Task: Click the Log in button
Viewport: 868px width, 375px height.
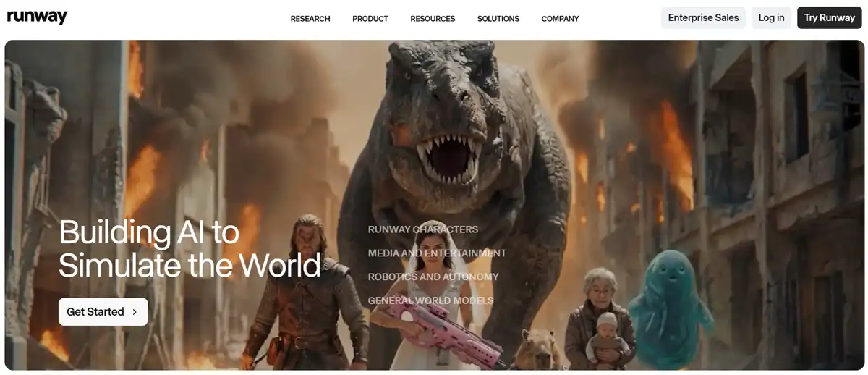Action: coord(771,18)
